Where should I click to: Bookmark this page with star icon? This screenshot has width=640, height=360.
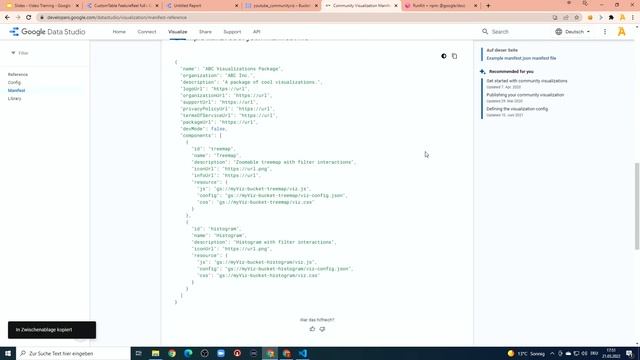[x=576, y=18]
